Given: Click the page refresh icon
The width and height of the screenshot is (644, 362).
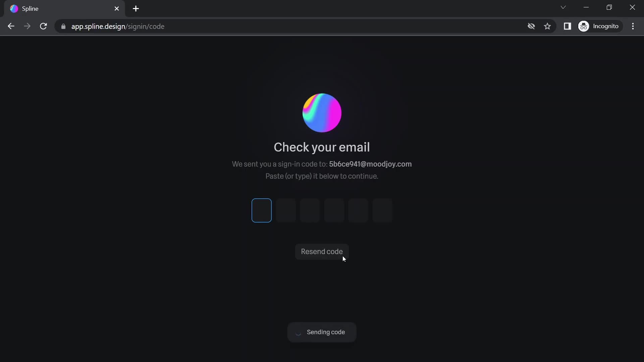Looking at the screenshot, I should (x=43, y=26).
